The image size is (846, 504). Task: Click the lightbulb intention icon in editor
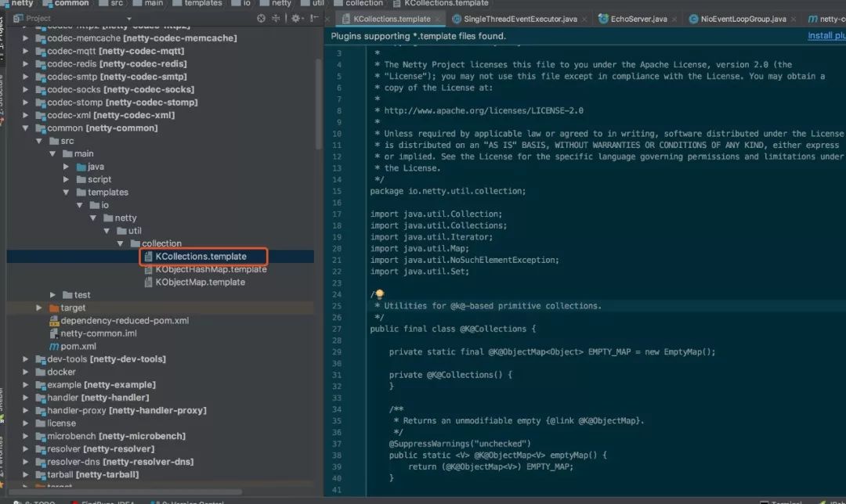coord(379,293)
